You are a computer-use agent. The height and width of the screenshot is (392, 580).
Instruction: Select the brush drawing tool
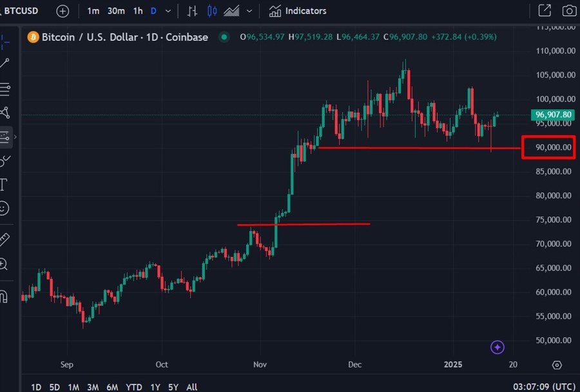click(x=5, y=161)
